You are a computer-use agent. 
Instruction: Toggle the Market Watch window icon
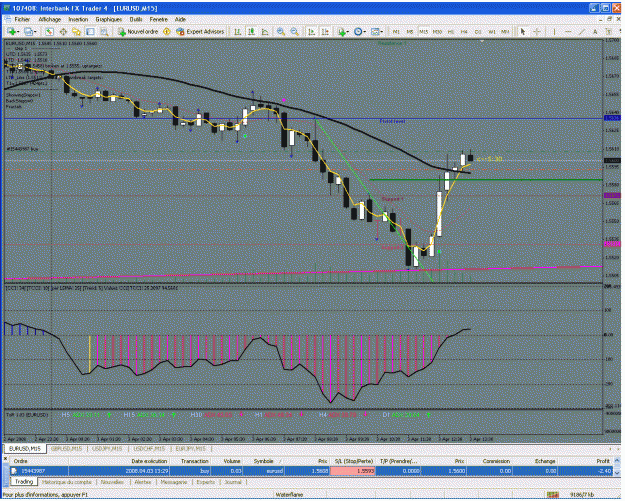click(49, 31)
